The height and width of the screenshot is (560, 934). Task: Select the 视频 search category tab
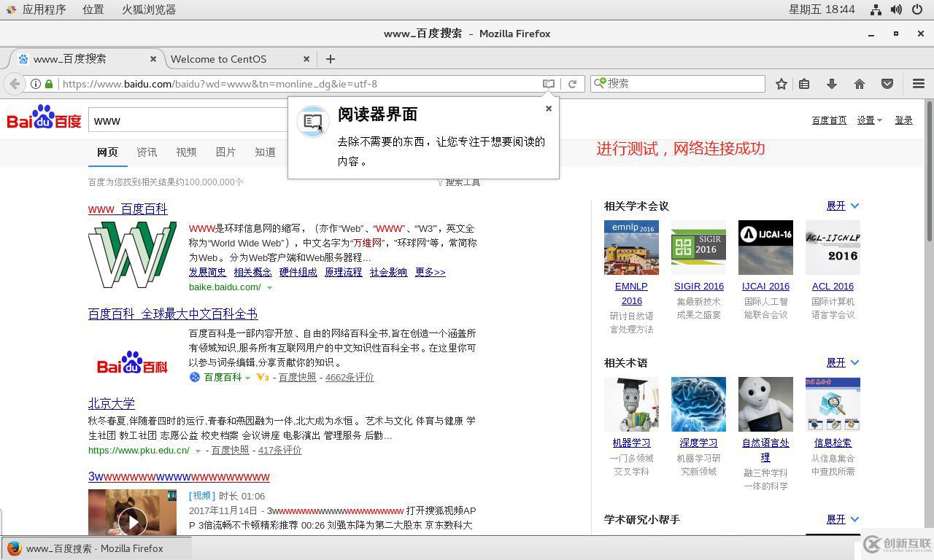coord(186,152)
